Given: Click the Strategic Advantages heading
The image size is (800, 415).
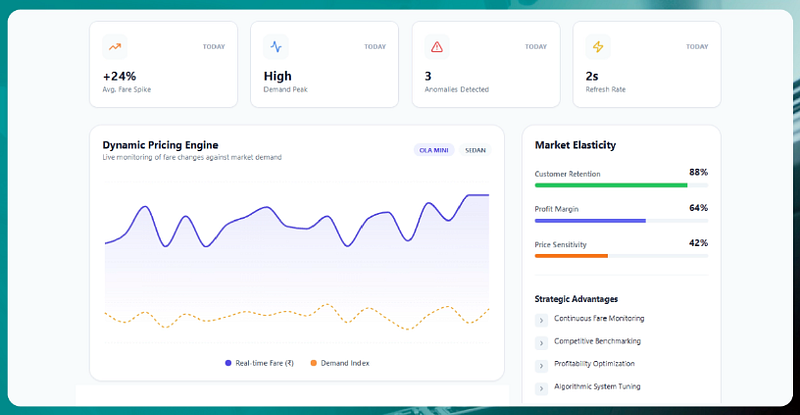Looking at the screenshot, I should [x=576, y=299].
